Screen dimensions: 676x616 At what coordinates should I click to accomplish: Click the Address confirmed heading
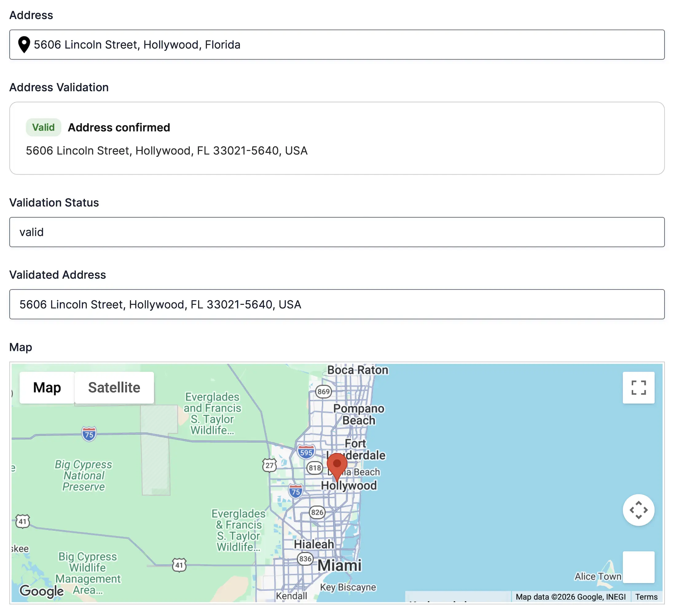pyautogui.click(x=119, y=127)
